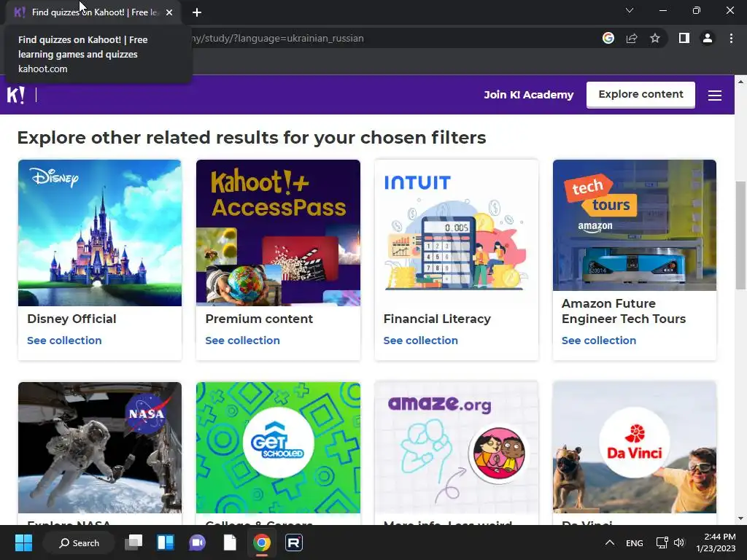Viewport: 747px width, 560px height.
Task: Open the Chrome profile icon
Action: [x=708, y=38]
